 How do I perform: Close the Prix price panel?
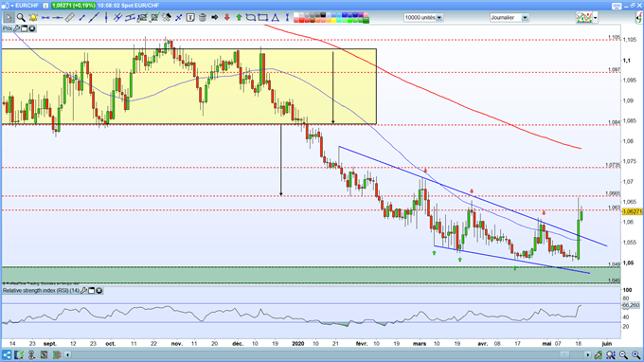pyautogui.click(x=31, y=28)
